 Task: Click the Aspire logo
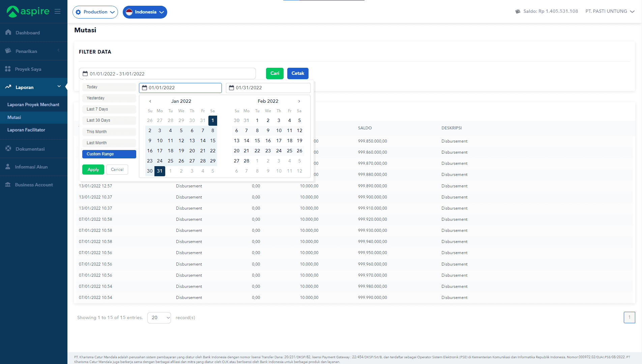(28, 11)
